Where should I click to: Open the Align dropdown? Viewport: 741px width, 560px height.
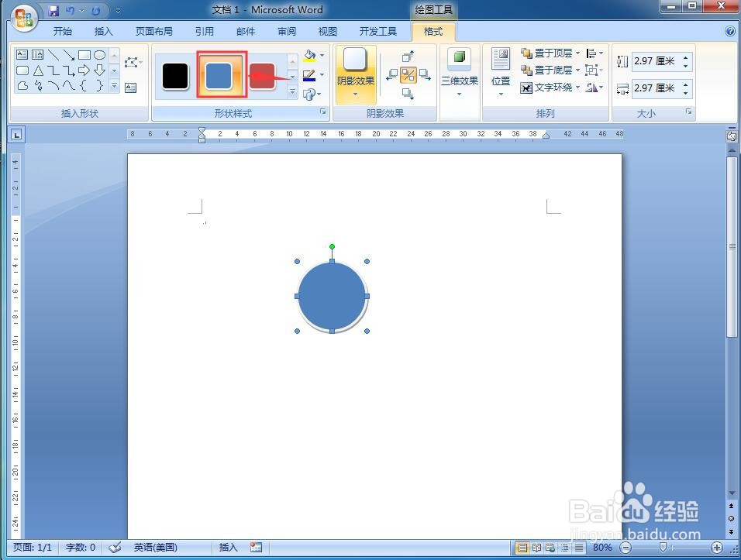[x=594, y=53]
